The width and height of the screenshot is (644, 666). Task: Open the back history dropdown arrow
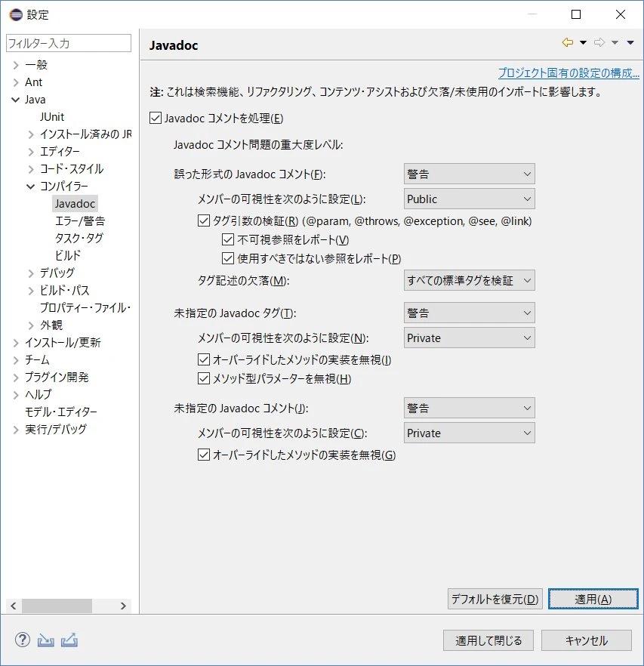[x=584, y=42]
